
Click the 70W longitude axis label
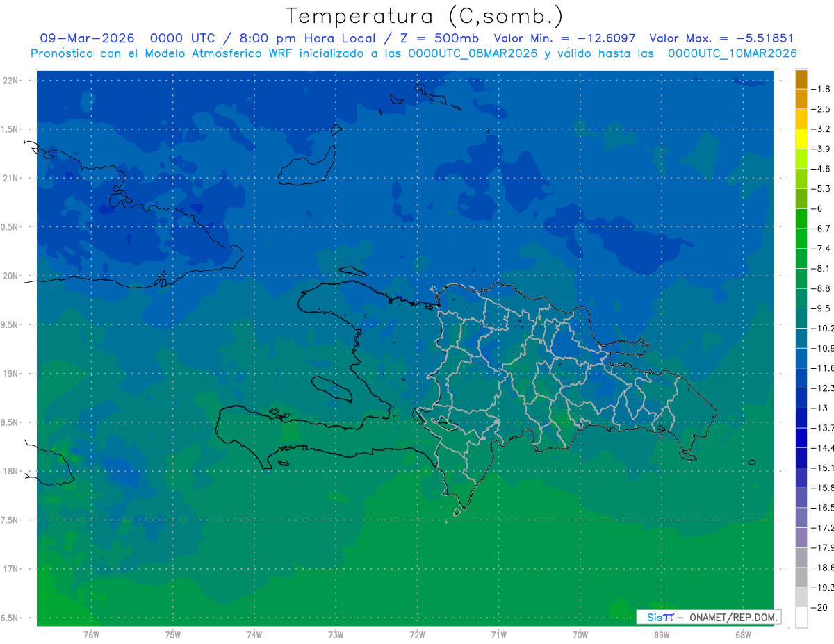580,634
